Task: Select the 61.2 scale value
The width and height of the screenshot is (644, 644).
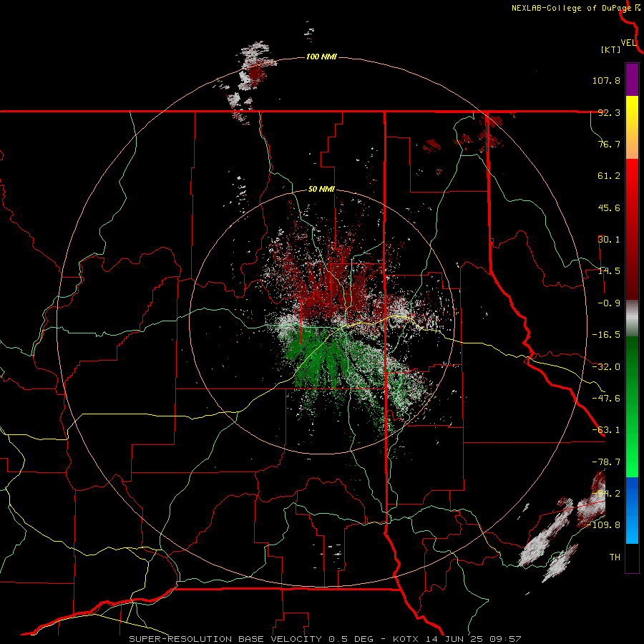Action: pyautogui.click(x=609, y=176)
